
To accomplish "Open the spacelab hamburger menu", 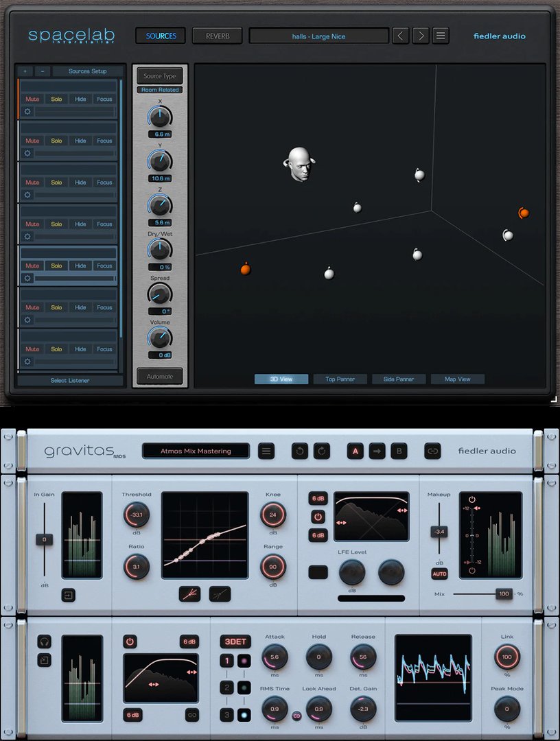I will click(441, 35).
